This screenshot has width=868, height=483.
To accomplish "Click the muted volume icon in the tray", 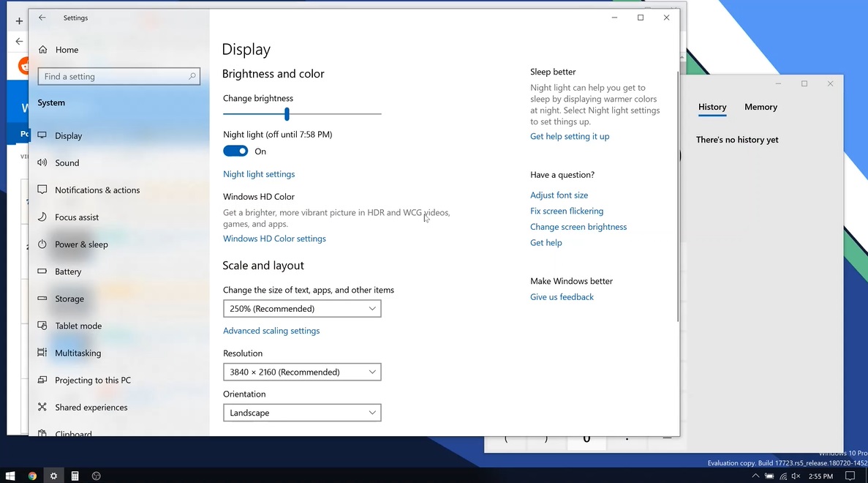I will 796,476.
